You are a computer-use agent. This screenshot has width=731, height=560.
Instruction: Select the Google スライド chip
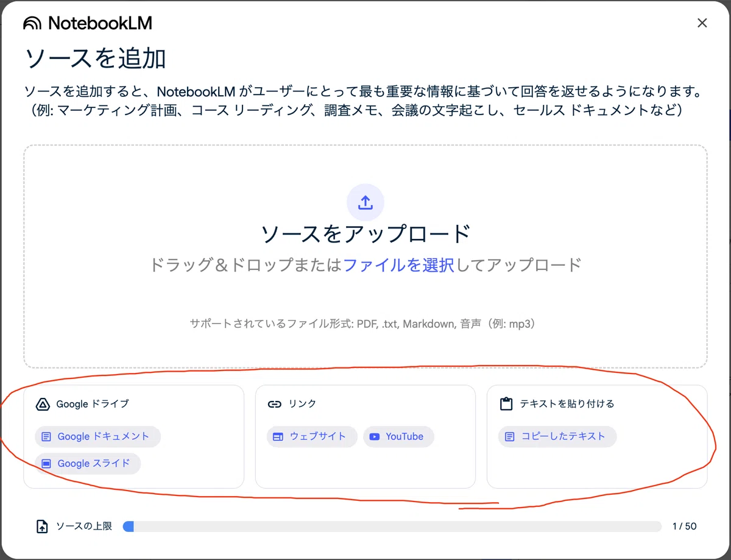click(88, 463)
